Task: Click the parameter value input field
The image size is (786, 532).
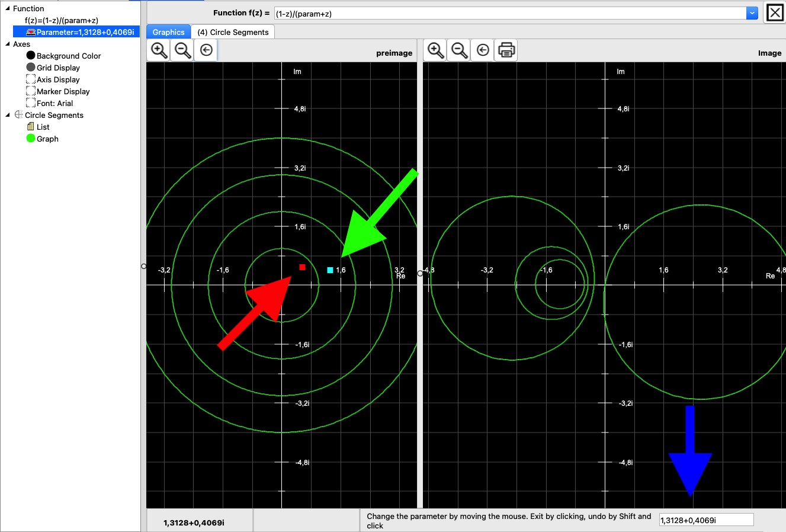Action: (x=706, y=520)
